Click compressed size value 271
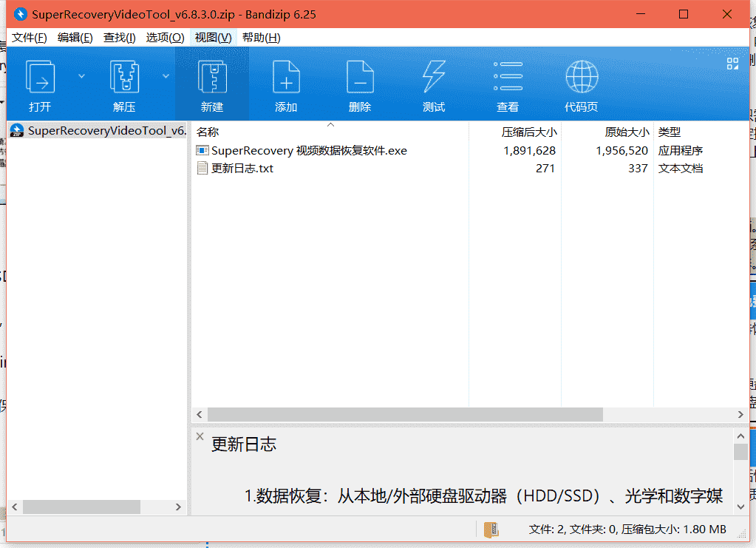 [545, 169]
